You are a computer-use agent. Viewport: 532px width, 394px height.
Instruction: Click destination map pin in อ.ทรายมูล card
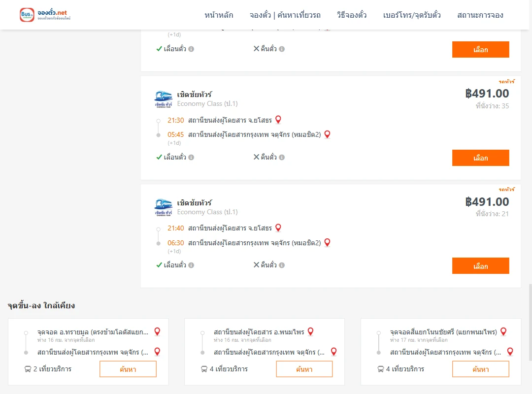(158, 352)
